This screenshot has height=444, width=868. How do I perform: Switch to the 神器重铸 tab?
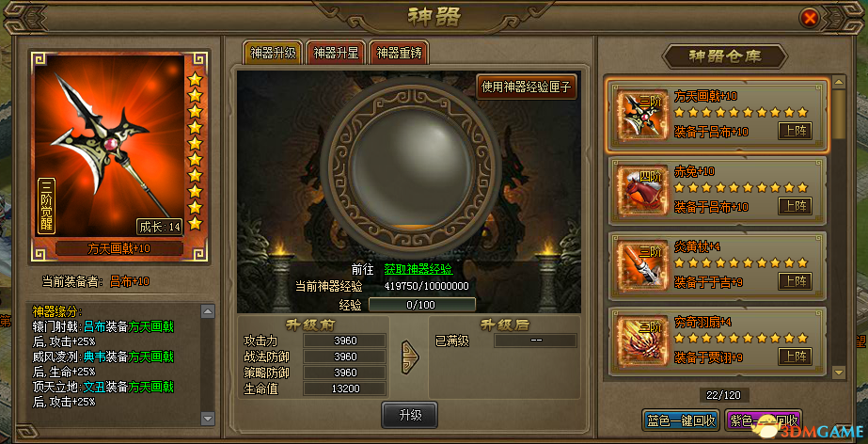click(399, 53)
